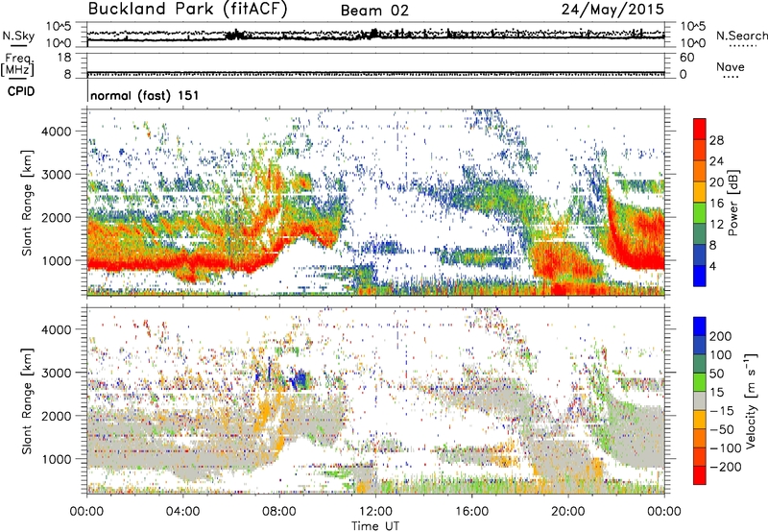Select the "12:00" time tick label
The height and width of the screenshot is (532, 768).
pos(375,512)
